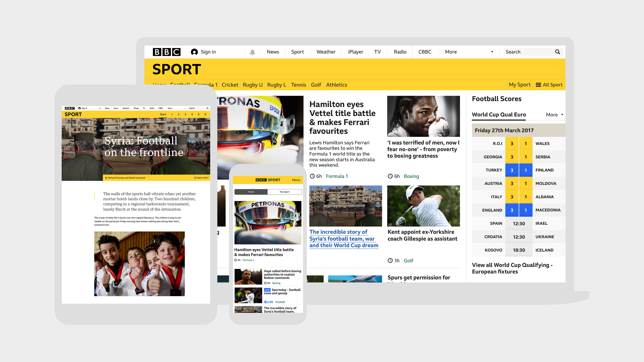Click the R.O.I vs Wales score row
Viewport: 644px width, 362px height.
tap(519, 143)
